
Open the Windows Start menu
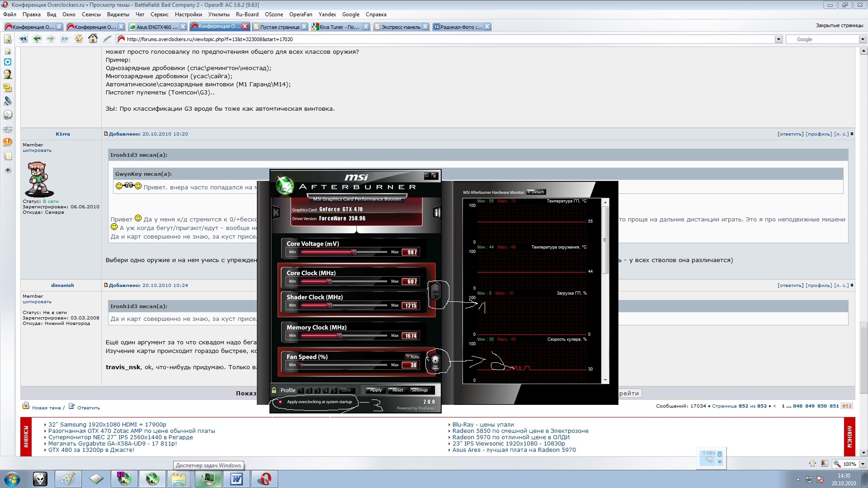point(12,479)
